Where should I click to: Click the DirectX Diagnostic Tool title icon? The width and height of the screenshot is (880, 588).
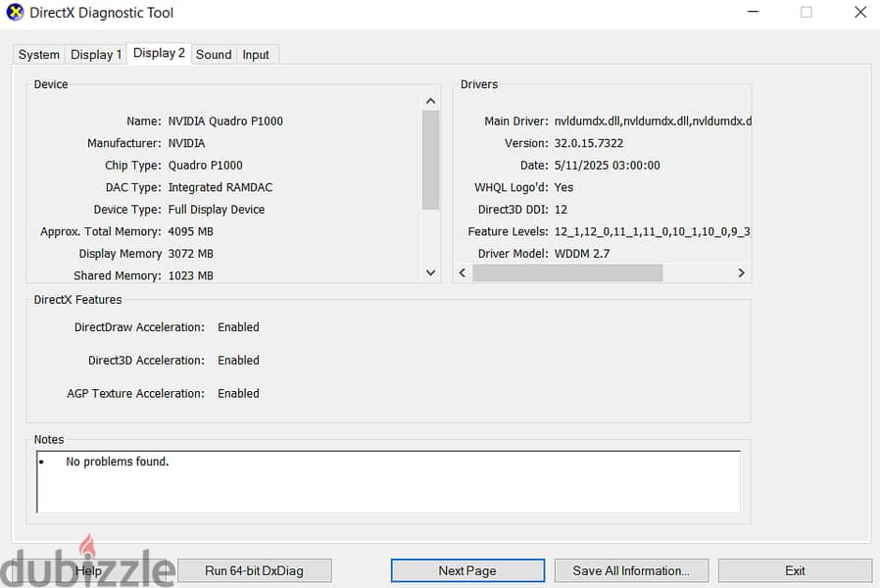pyautogui.click(x=15, y=13)
